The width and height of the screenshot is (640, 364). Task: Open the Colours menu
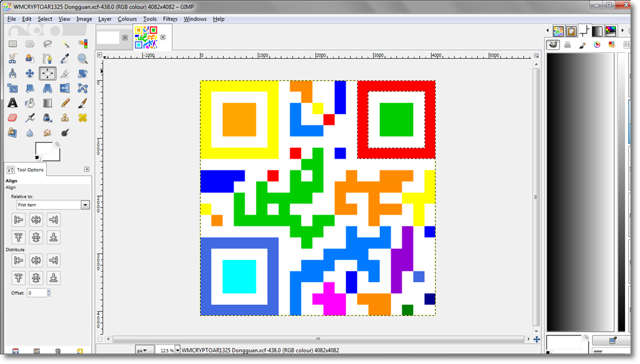(127, 19)
